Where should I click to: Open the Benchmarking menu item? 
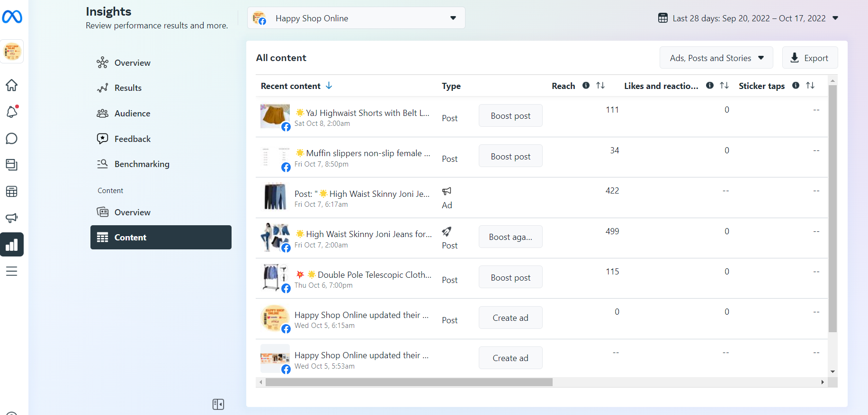point(142,164)
